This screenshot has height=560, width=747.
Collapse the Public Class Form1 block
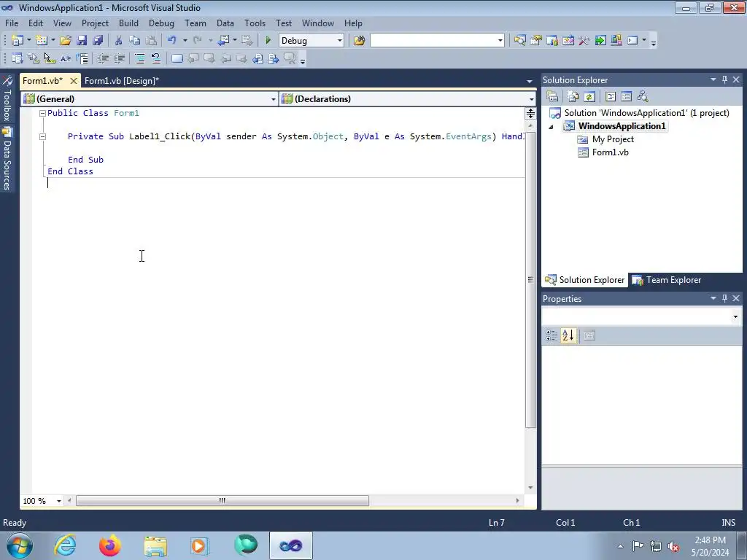[42, 113]
